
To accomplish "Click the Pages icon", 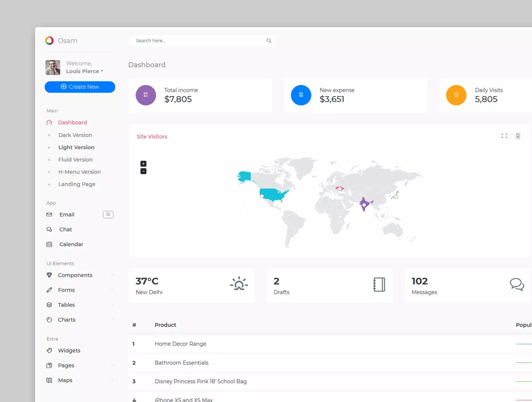I will pos(49,365).
